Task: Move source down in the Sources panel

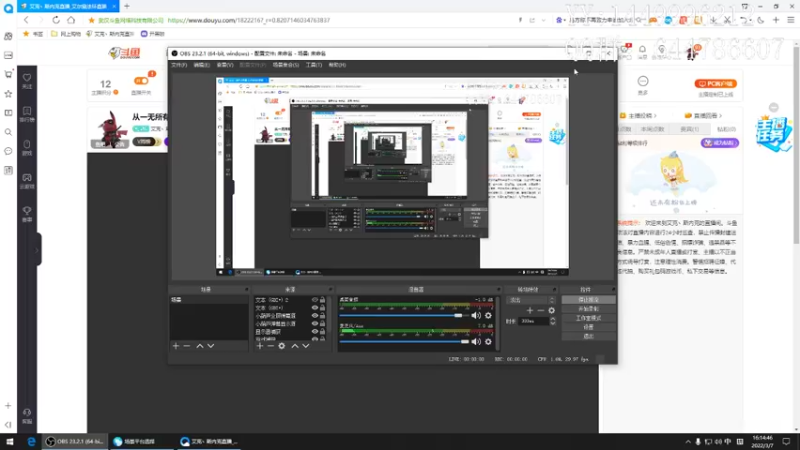Action: coord(306,346)
